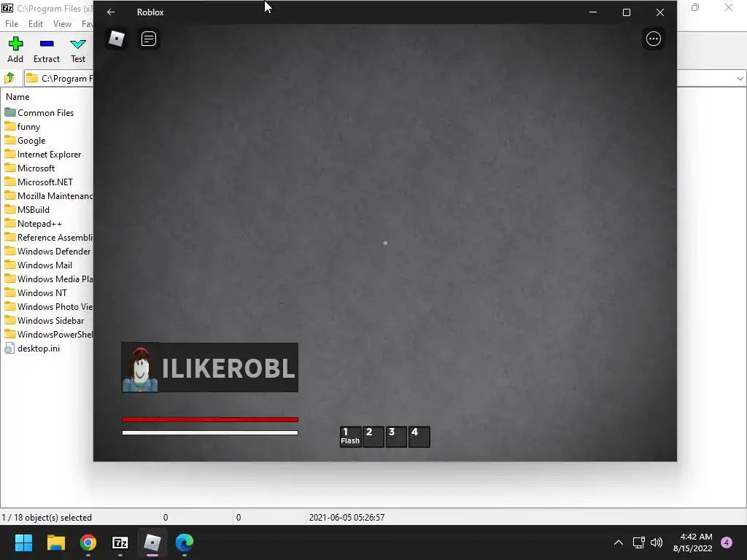Screen dimensions: 747x560
Task: Select hotbar slot 2
Action: [x=373, y=436]
